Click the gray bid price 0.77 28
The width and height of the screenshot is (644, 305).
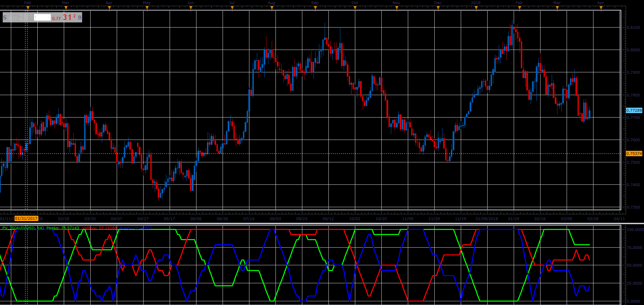[x=20, y=17]
